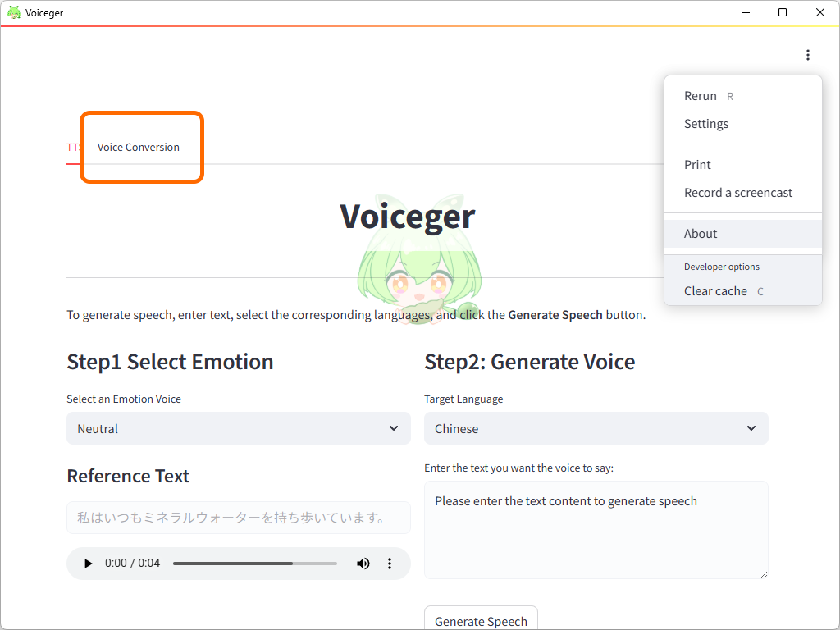840x630 pixels.
Task: Select Record a screencast
Action: pos(737,192)
